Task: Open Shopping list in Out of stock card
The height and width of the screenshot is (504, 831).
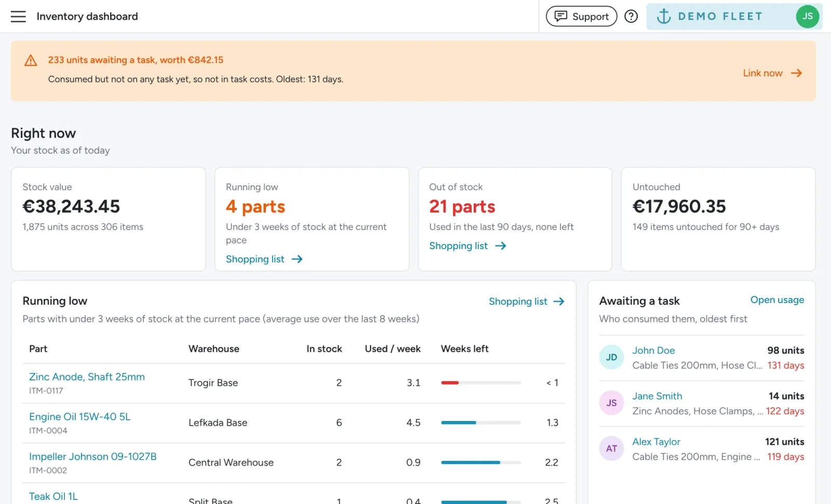Action: pyautogui.click(x=467, y=246)
